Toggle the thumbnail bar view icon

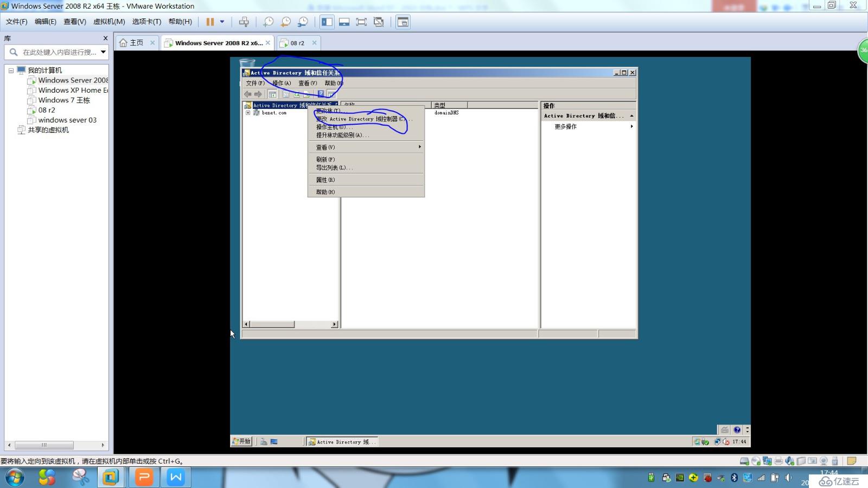pyautogui.click(x=344, y=22)
